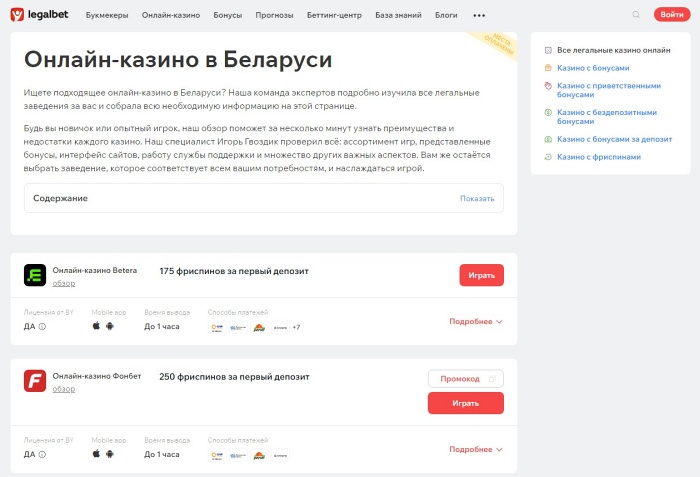
Task: Open search with the magnifier icon
Action: pos(636,15)
